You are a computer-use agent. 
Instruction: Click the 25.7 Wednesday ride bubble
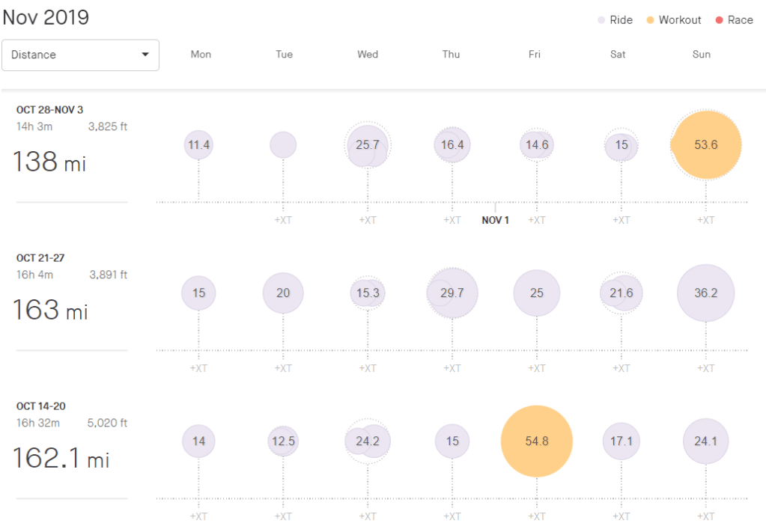click(368, 145)
